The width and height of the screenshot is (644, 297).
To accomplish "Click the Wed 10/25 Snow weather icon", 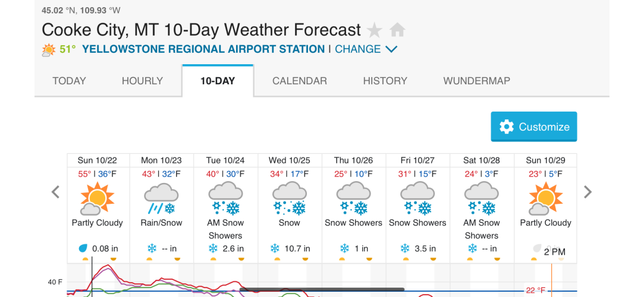I will [290, 199].
